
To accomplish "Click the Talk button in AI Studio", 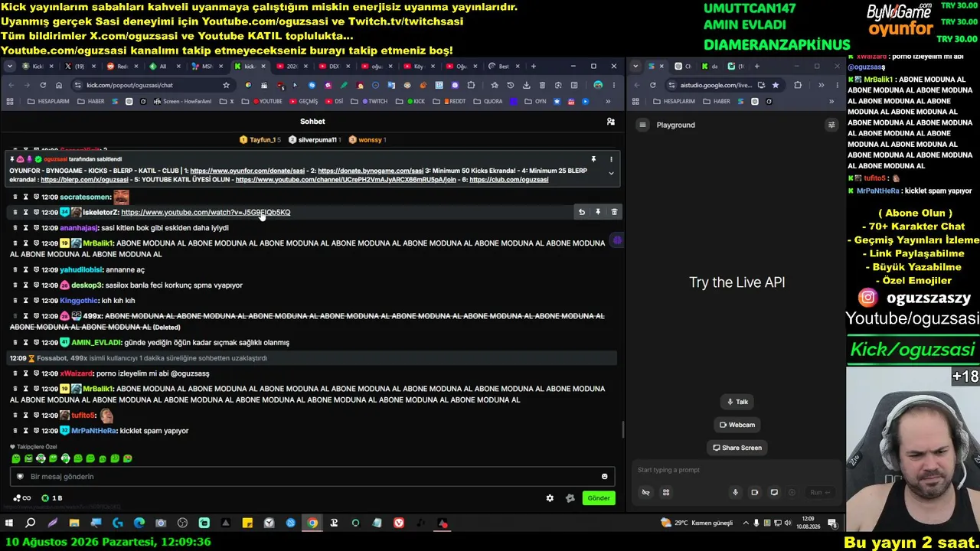I will pyautogui.click(x=737, y=402).
